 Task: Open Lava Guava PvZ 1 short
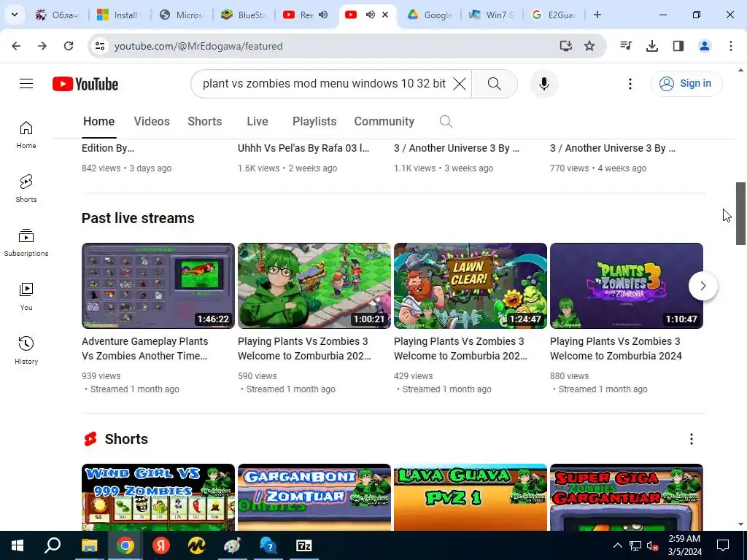pos(471,497)
